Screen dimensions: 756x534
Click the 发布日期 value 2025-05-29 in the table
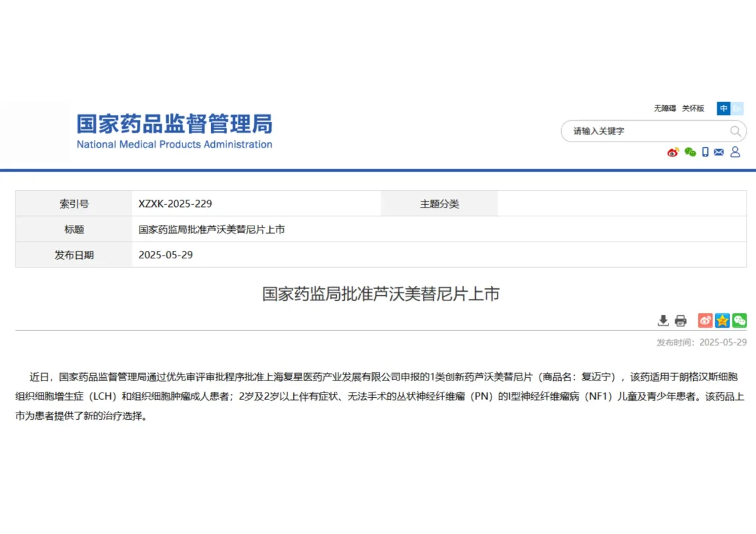pos(166,255)
